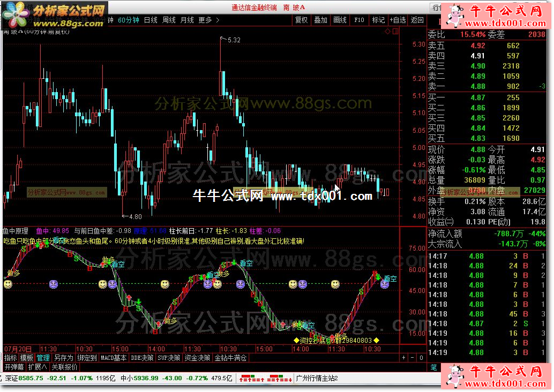Viewport: 554px width, 392px height.
Task: Switch to 周线 weekly chart period
Action: [x=169, y=20]
